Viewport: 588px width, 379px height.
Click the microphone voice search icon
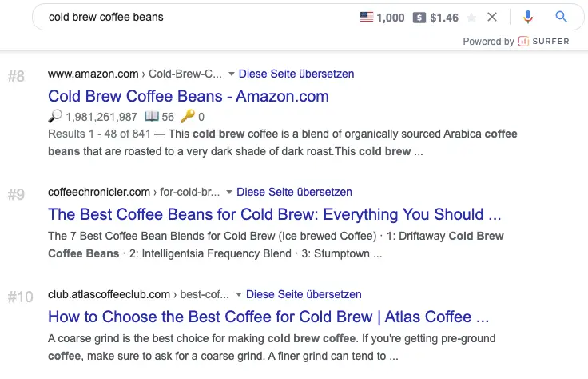[528, 17]
